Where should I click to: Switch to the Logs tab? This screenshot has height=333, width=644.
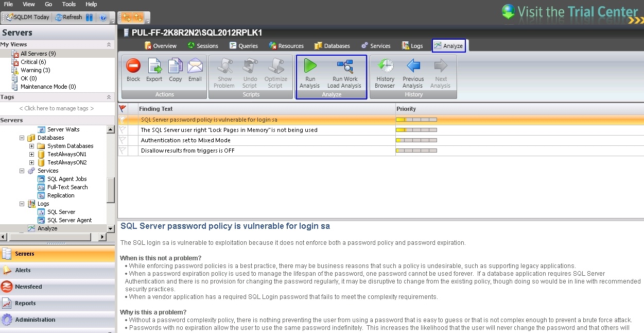coord(412,46)
